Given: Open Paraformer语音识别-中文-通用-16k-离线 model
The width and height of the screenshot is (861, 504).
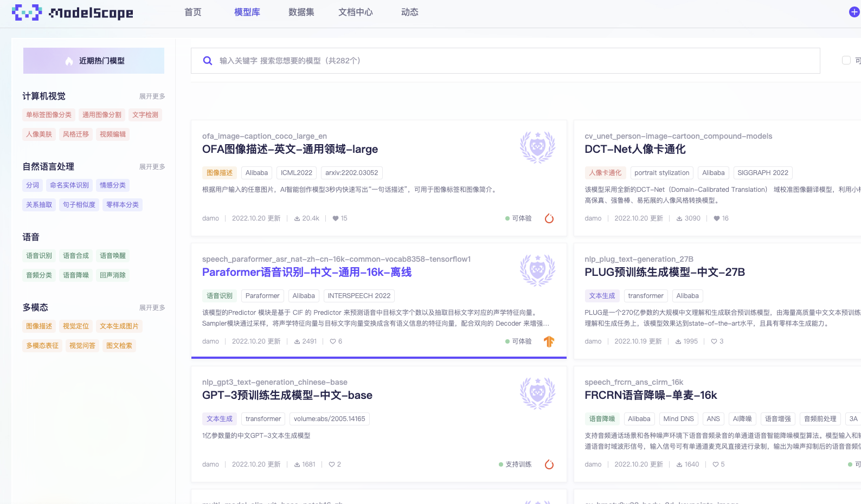Looking at the screenshot, I should [x=307, y=272].
